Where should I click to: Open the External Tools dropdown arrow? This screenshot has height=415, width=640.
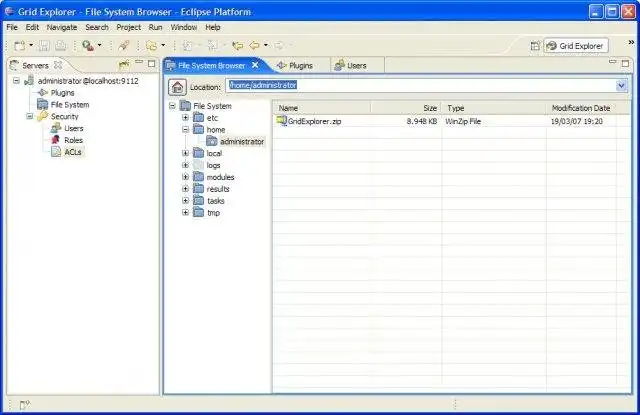coord(100,45)
